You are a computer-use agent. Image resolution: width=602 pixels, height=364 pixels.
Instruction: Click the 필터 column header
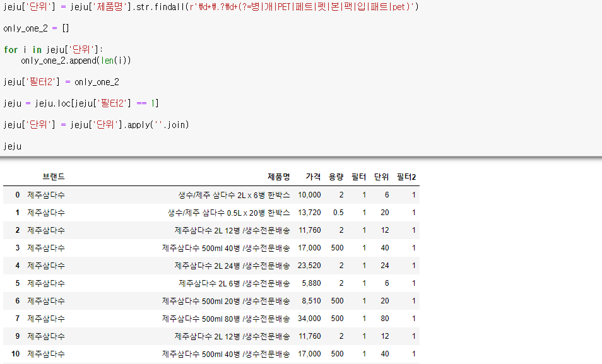pos(358,177)
